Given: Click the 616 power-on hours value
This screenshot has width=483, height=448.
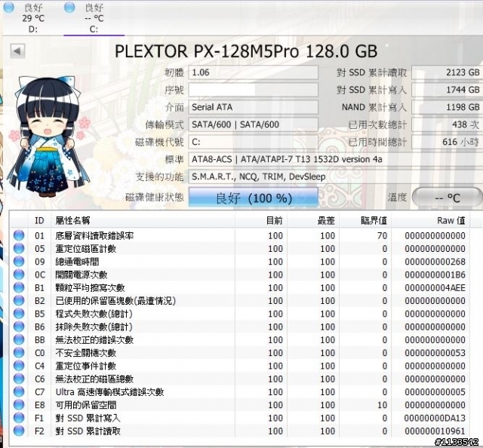Looking at the screenshot, I should pyautogui.click(x=447, y=142).
